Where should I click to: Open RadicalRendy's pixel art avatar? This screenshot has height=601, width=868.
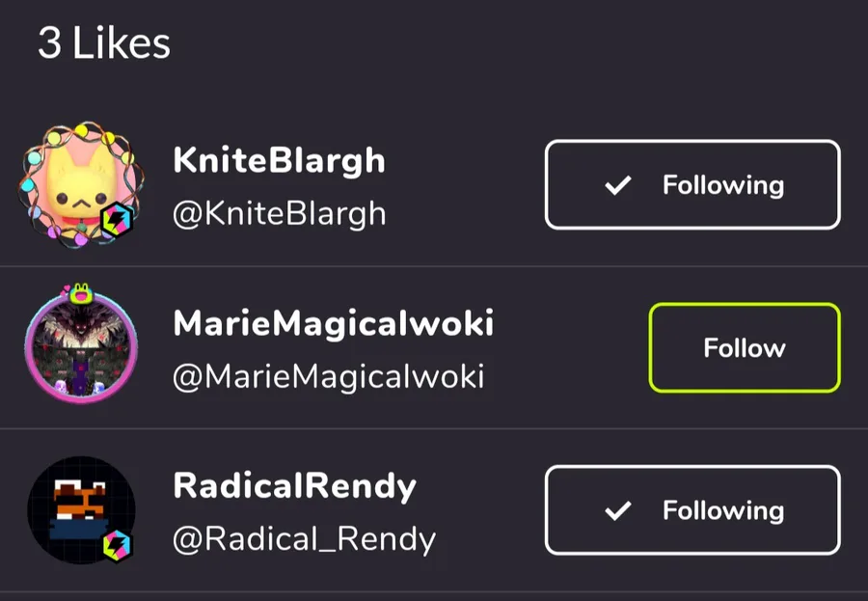click(x=81, y=510)
